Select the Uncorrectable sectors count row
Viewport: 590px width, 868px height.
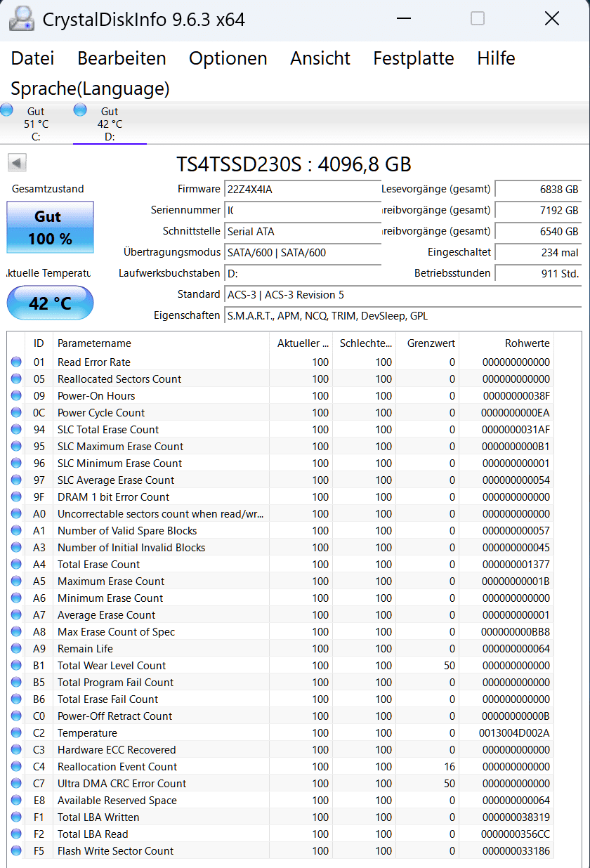[x=281, y=514]
